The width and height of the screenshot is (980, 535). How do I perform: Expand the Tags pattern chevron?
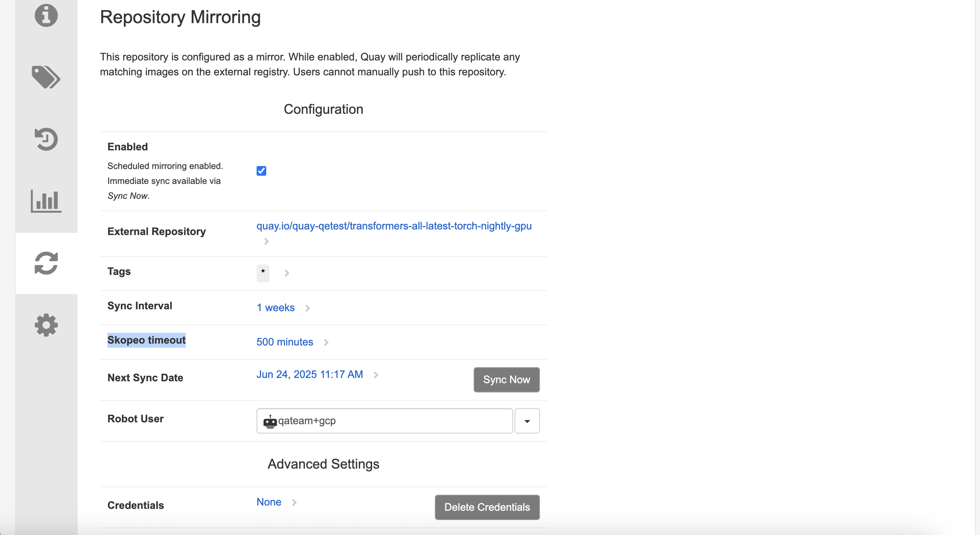287,273
